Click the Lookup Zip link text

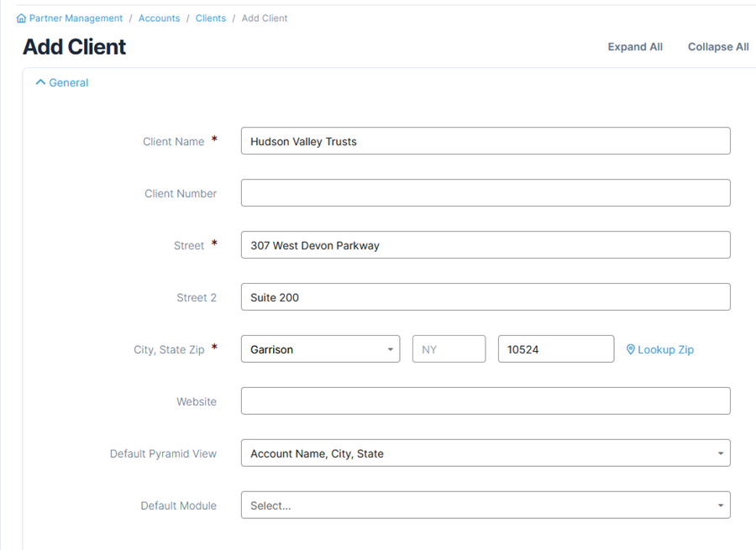[665, 349]
